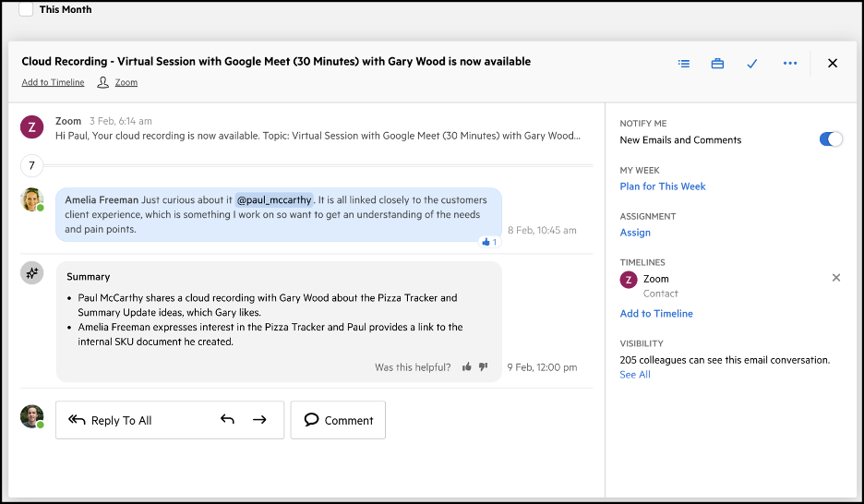Click the 9 Feb, 12:00 pm timestamp

coord(542,367)
